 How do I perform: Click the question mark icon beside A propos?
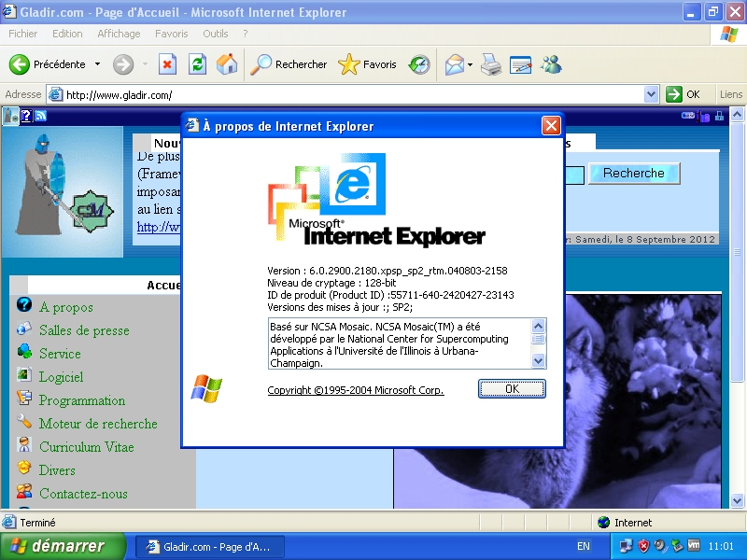click(x=24, y=304)
